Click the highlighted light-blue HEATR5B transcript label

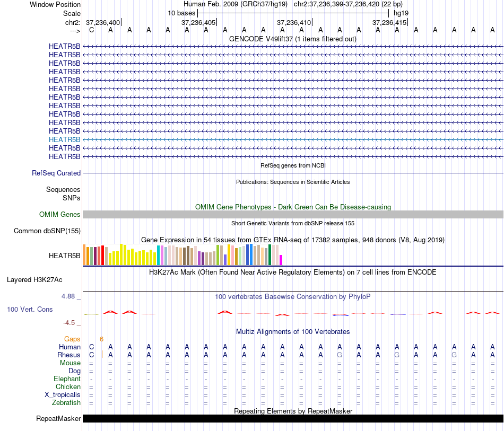pos(64,140)
